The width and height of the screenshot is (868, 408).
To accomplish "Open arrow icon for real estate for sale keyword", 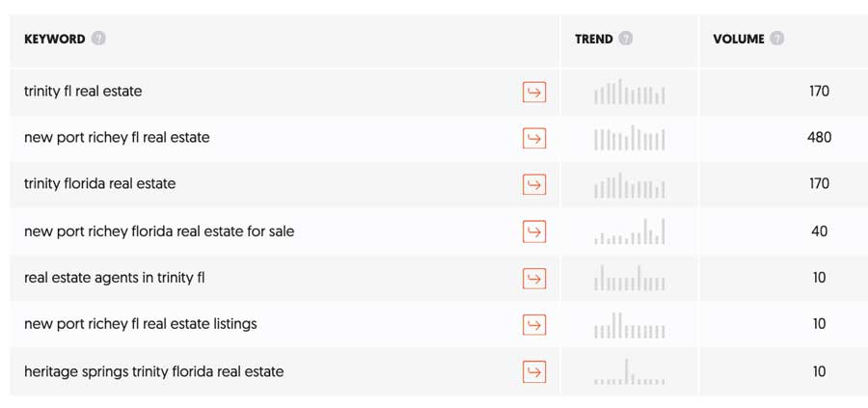I will [534, 231].
